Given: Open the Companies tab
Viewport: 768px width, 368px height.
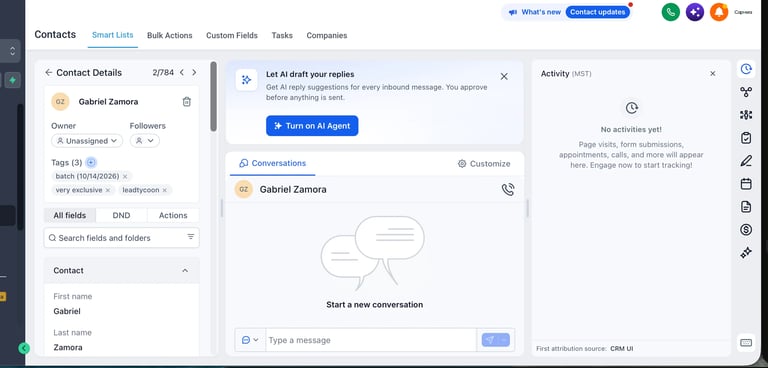Looking at the screenshot, I should coord(327,35).
